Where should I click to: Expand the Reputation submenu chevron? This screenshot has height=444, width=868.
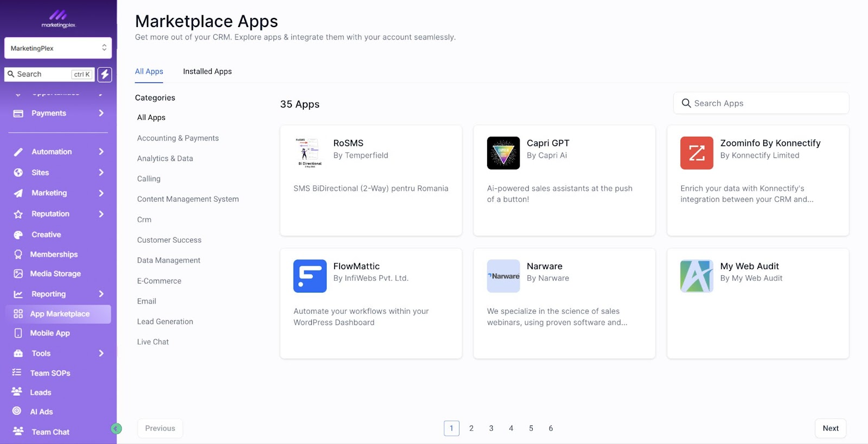click(101, 214)
